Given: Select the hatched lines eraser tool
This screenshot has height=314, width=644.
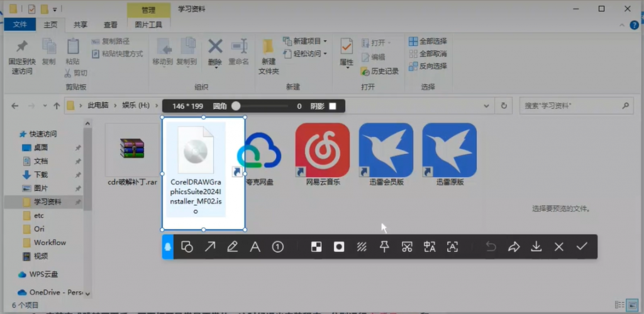Looking at the screenshot, I should tap(362, 247).
